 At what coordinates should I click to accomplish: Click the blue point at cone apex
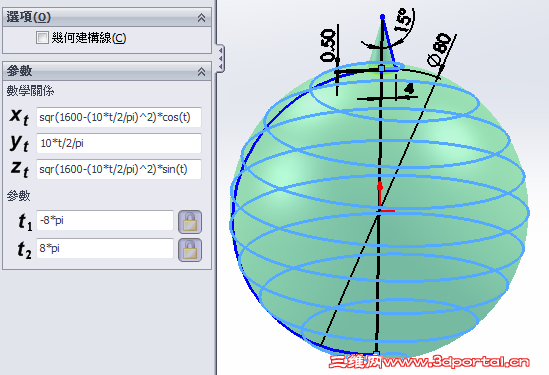coord(382,16)
